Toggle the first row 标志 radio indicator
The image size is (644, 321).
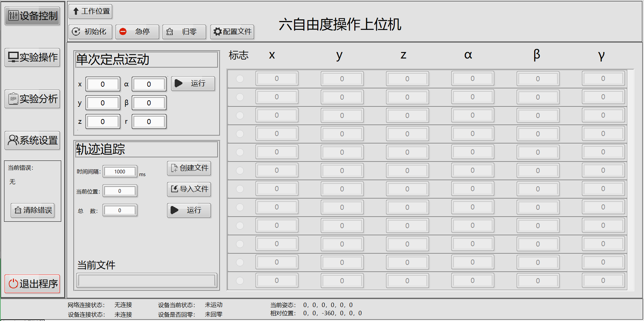click(x=240, y=79)
